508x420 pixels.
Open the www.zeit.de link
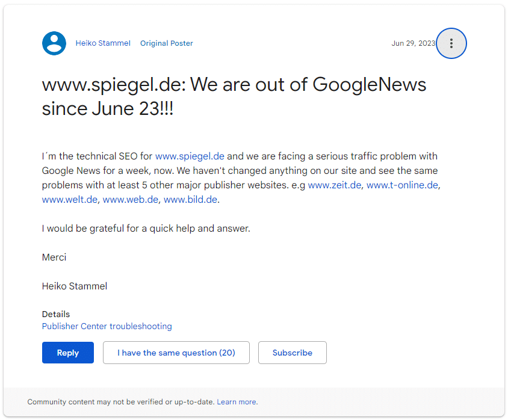[335, 185]
